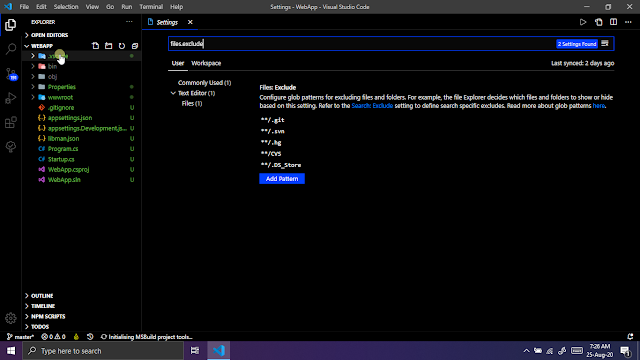Click the 2 Settings Found badge

(577, 44)
